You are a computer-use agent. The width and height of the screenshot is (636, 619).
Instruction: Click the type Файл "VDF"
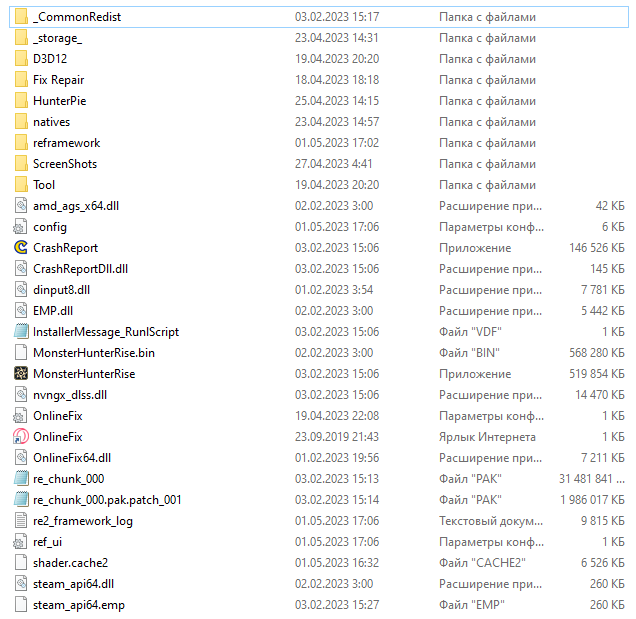(x=470, y=332)
